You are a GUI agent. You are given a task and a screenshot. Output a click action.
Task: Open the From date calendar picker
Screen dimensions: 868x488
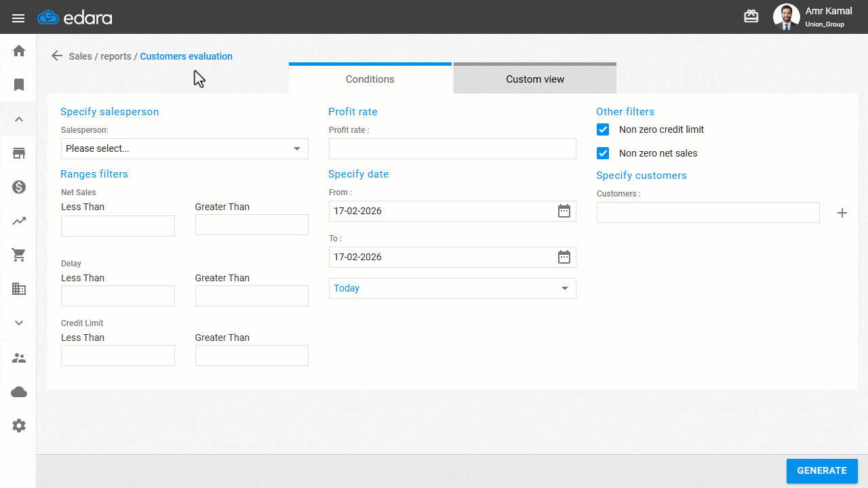[x=564, y=211]
